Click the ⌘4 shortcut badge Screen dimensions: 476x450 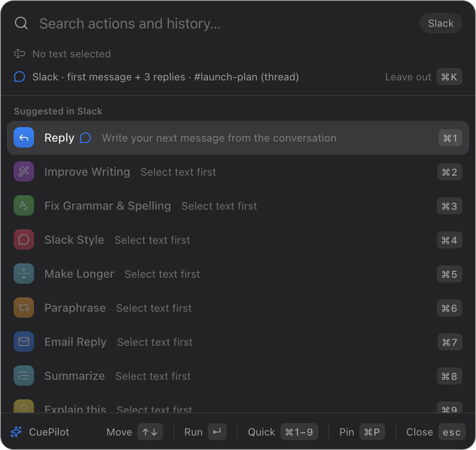coord(450,240)
